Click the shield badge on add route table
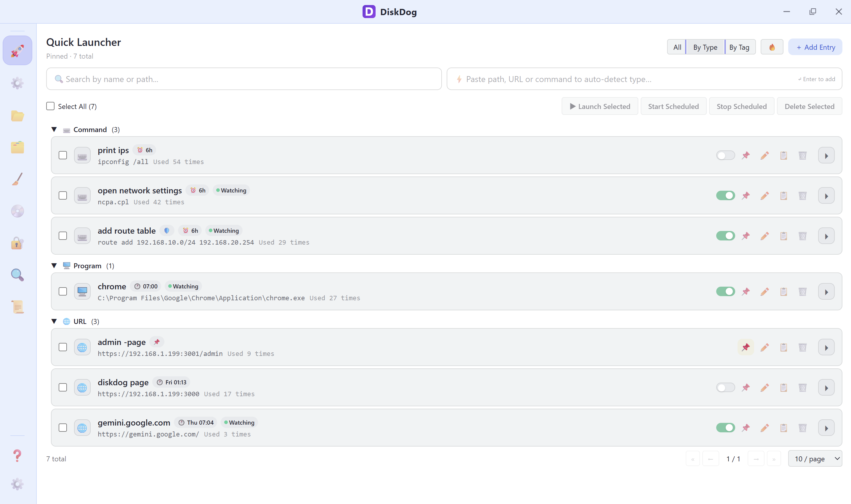Image resolution: width=851 pixels, height=504 pixels. tap(166, 231)
